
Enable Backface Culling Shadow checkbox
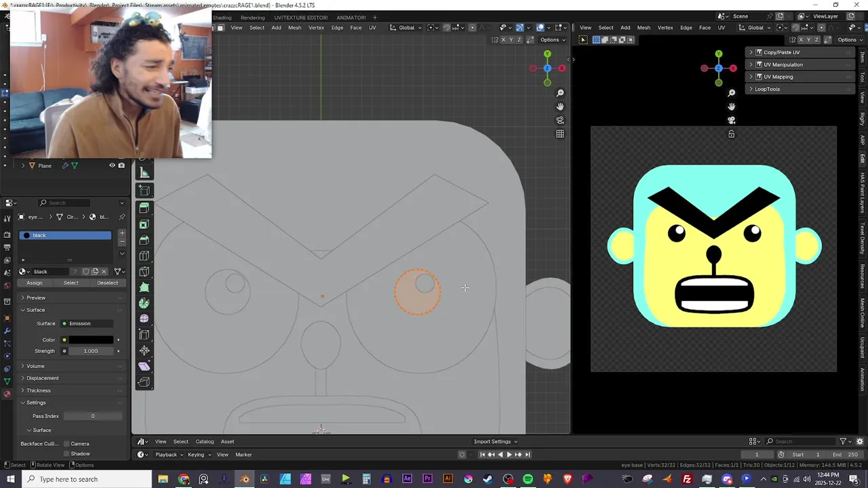(x=66, y=454)
